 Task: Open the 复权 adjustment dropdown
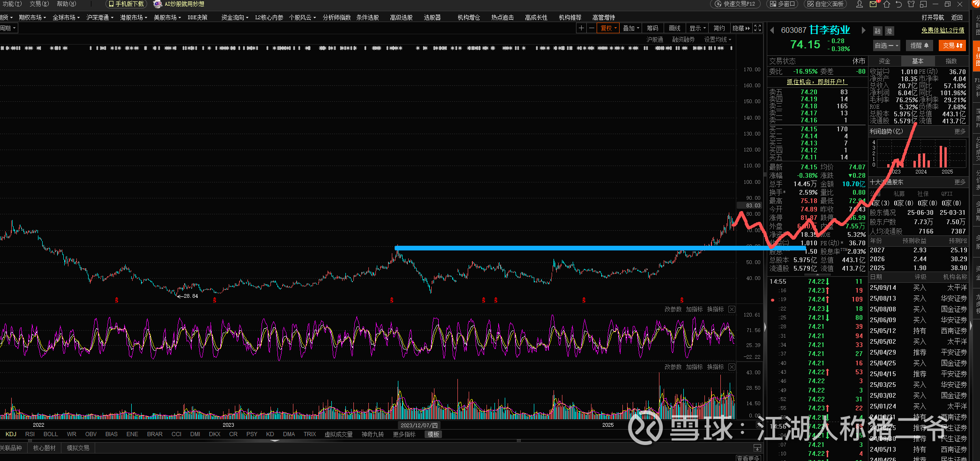point(609,28)
